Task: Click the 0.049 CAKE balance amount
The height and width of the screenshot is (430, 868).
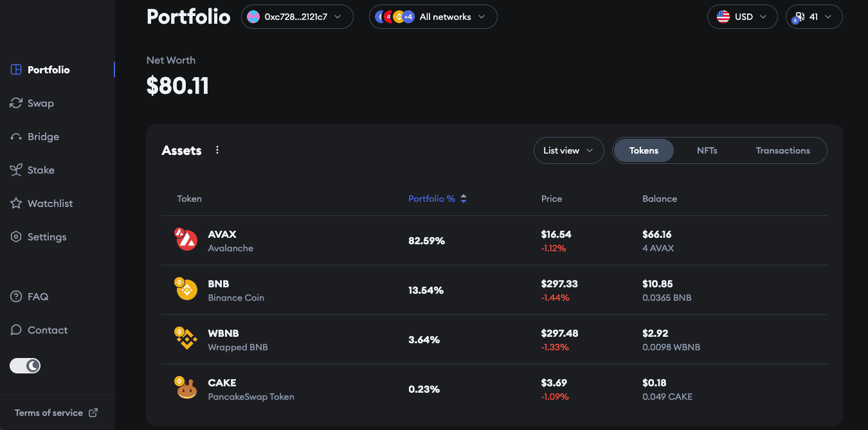Action: pos(667,397)
